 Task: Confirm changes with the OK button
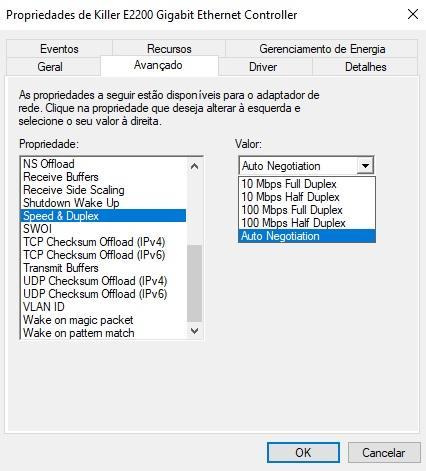tap(303, 452)
